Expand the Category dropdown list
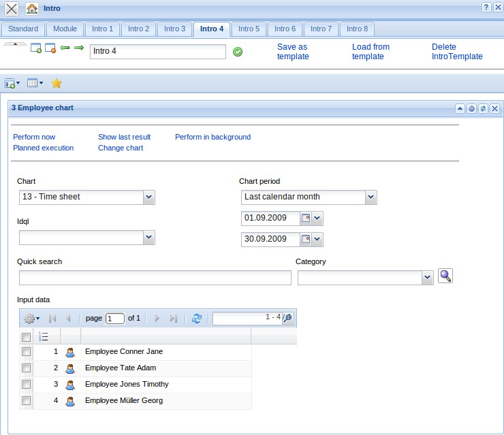This screenshot has height=435, width=504. click(x=427, y=278)
